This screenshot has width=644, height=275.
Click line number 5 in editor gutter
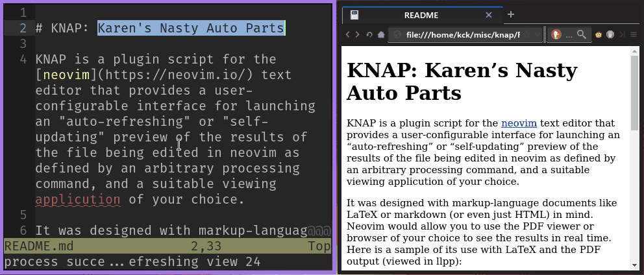[x=23, y=215]
